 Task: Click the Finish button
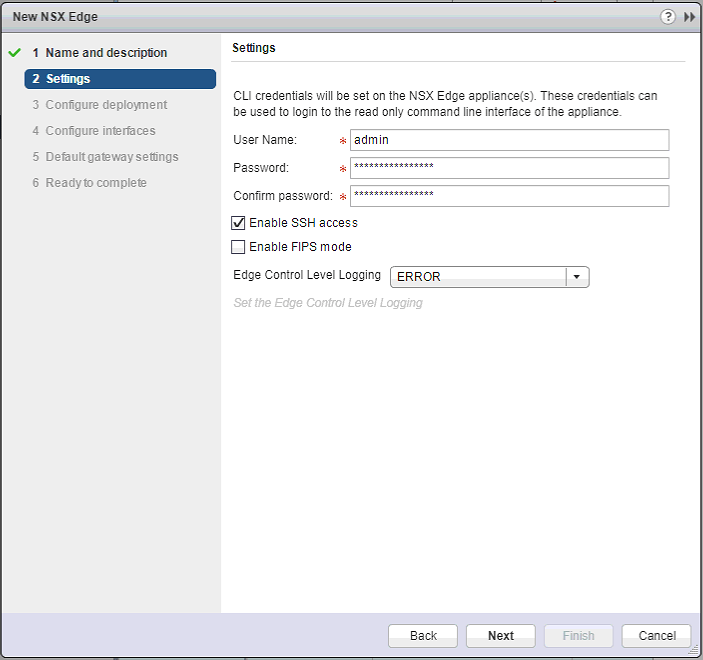tap(578, 636)
